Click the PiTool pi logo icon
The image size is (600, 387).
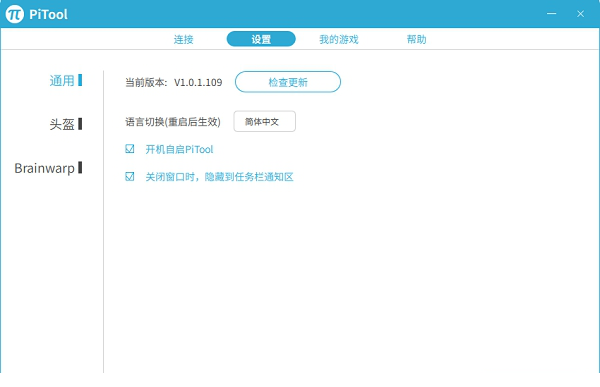[15, 14]
